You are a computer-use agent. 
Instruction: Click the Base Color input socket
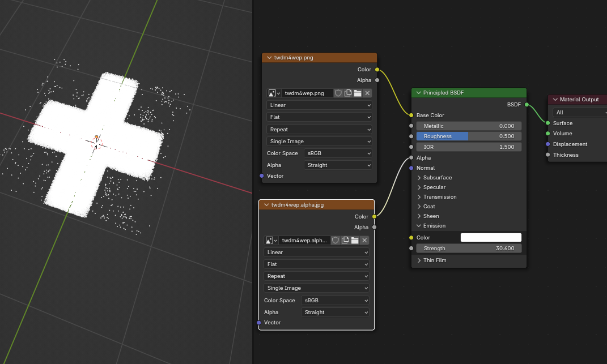click(411, 115)
